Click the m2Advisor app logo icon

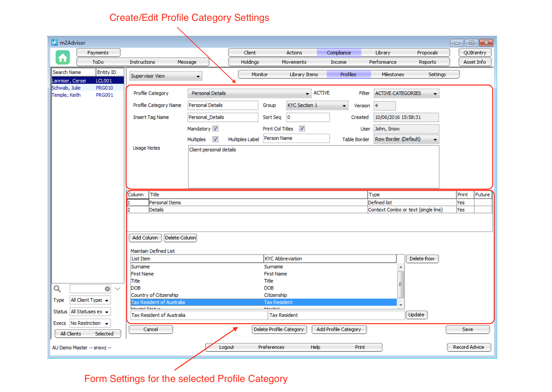[x=54, y=42]
